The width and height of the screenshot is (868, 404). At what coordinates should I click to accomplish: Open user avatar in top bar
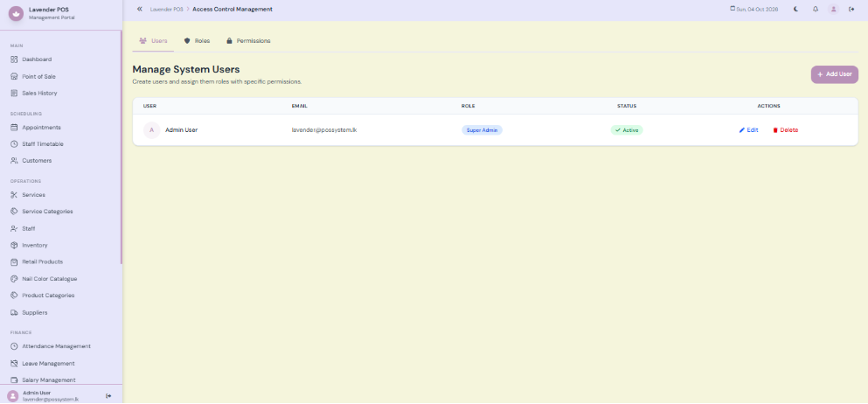pyautogui.click(x=833, y=9)
